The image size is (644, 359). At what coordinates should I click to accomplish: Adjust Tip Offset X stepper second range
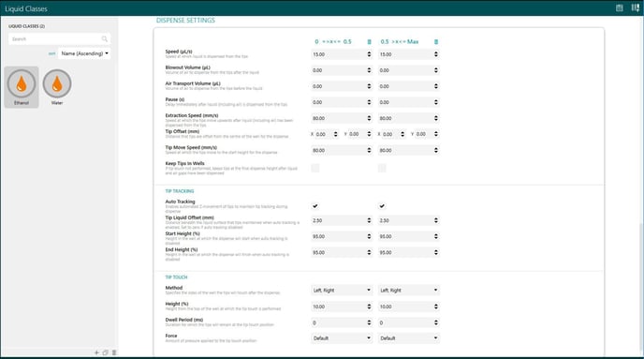402,134
